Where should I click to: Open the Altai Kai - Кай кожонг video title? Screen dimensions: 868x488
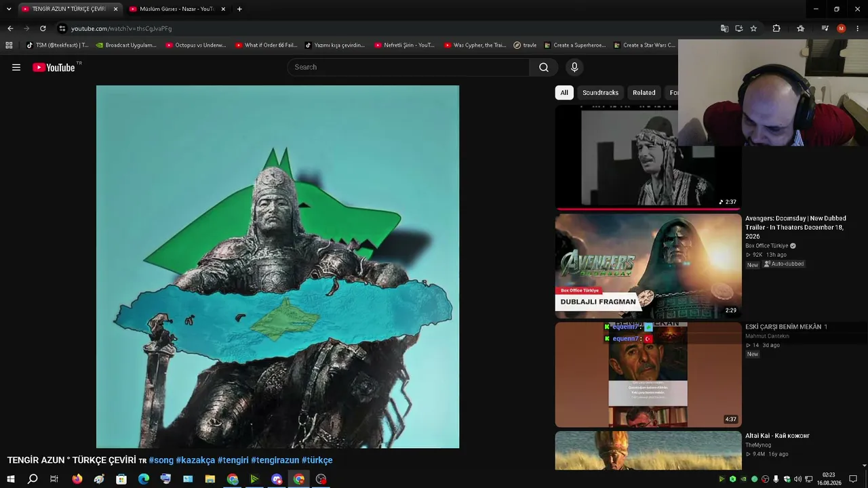pyautogui.click(x=778, y=436)
